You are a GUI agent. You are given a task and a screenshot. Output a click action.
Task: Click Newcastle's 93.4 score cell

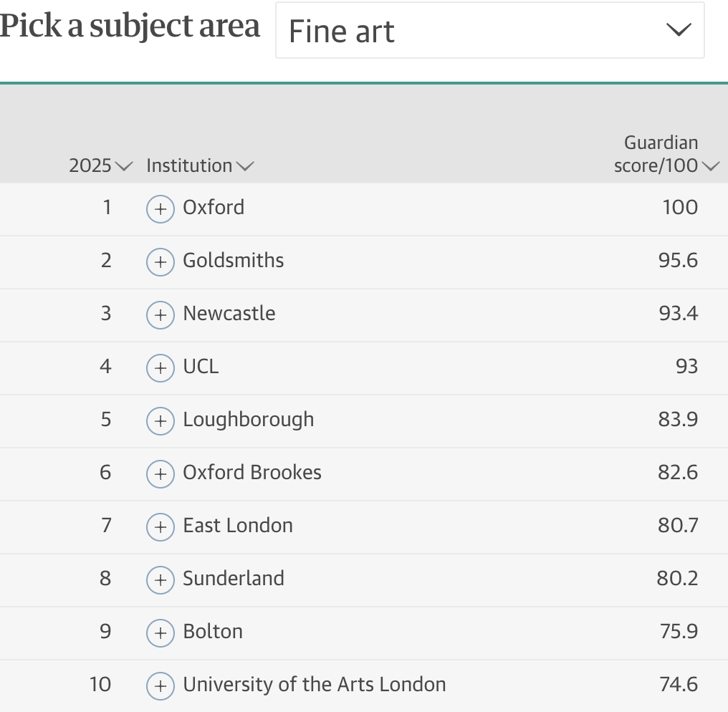click(678, 313)
